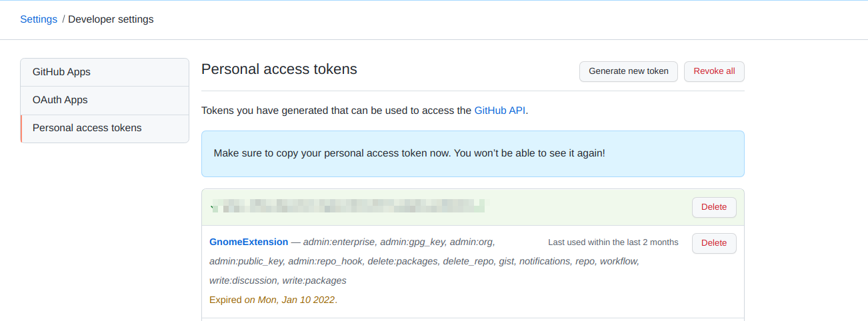Viewport: 868px width, 321px height.
Task: Open the Settings breadcrumb link
Action: [x=39, y=19]
